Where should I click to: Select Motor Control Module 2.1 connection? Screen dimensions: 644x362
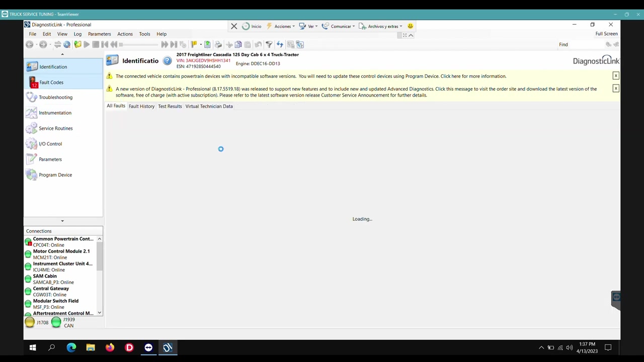coord(60,254)
